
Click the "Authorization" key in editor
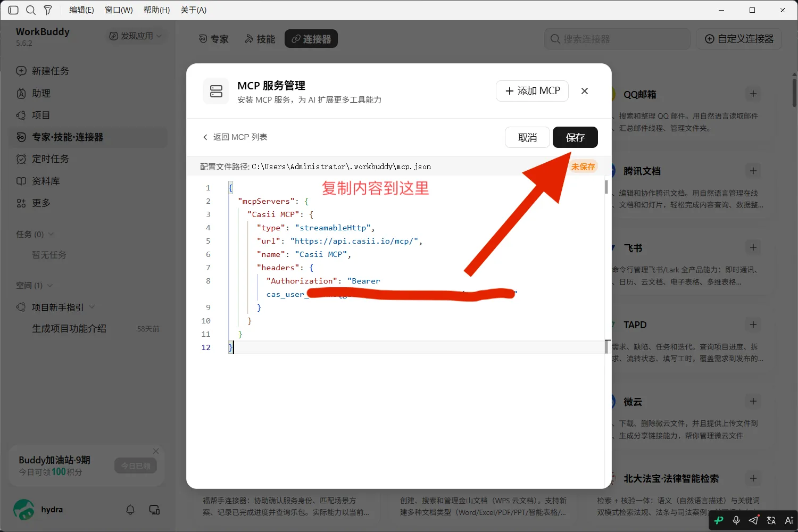tap(302, 281)
